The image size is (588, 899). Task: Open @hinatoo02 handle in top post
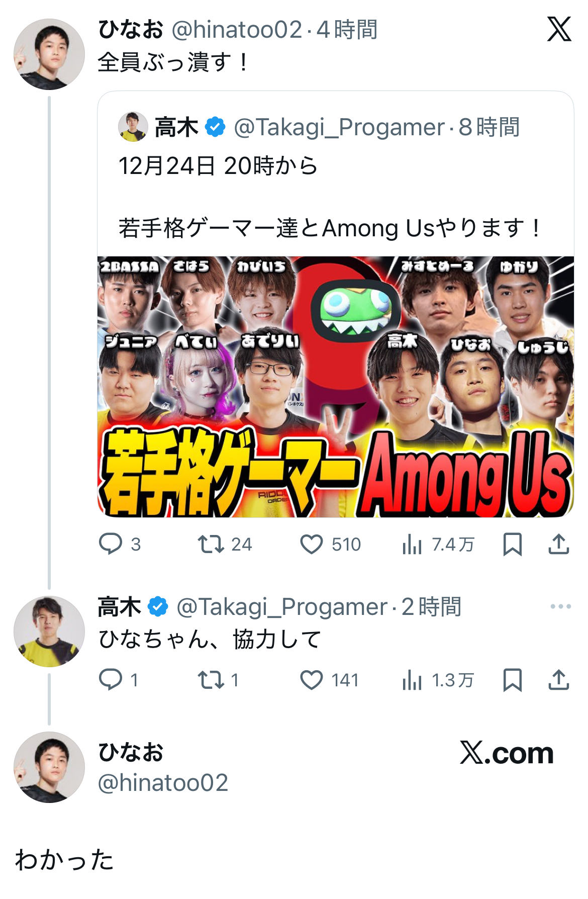tap(237, 30)
